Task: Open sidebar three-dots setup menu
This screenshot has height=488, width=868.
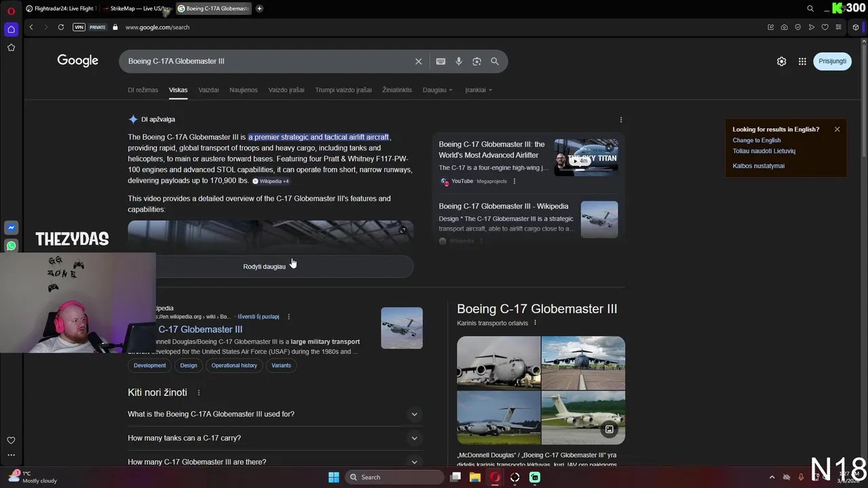Action: [x=11, y=455]
